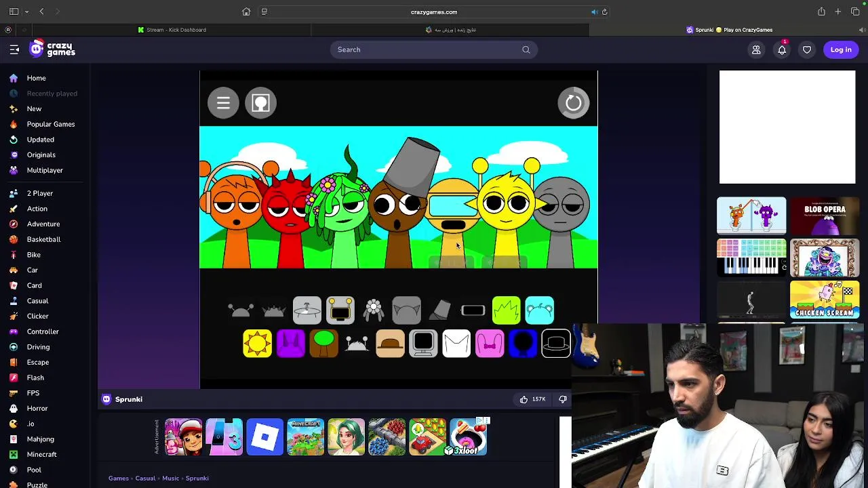Switch to the Persian-titled middle tab
Viewport: 868px width, 488px height.
coord(451,30)
